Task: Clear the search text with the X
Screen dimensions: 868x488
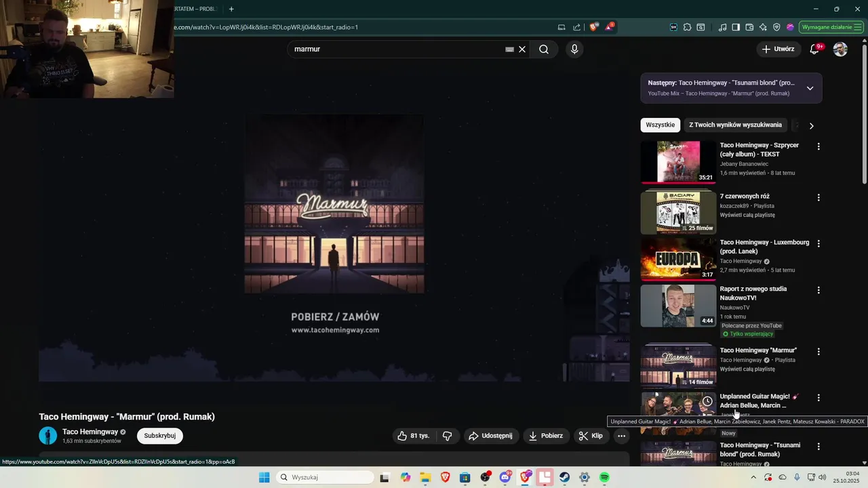Action: click(522, 49)
